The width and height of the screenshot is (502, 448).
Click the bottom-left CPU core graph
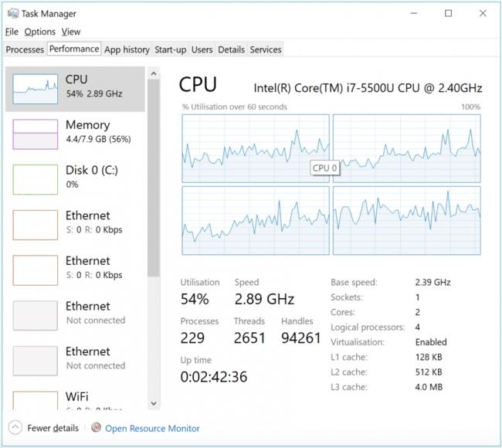[x=256, y=220]
